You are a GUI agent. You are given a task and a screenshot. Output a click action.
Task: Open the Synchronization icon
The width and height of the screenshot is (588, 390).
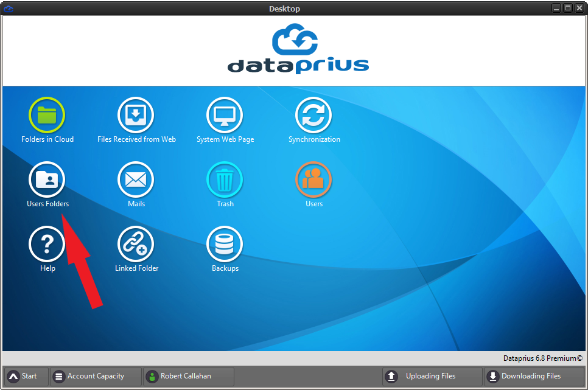[313, 115]
